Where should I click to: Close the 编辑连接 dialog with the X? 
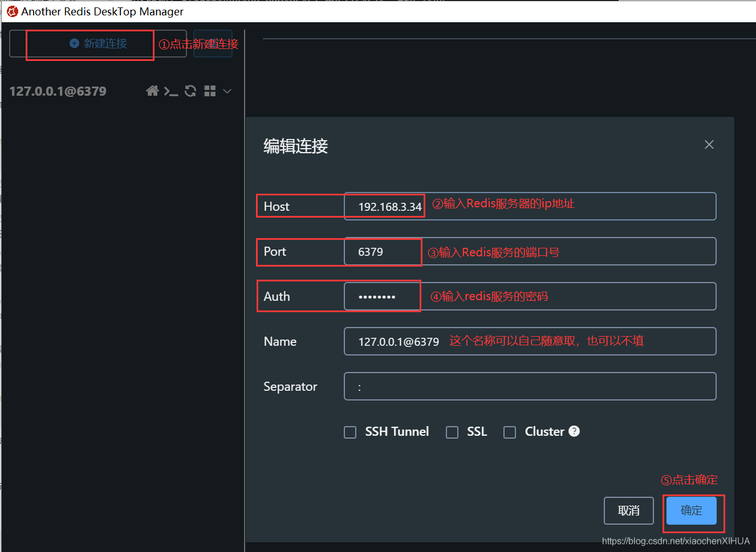pyautogui.click(x=709, y=145)
